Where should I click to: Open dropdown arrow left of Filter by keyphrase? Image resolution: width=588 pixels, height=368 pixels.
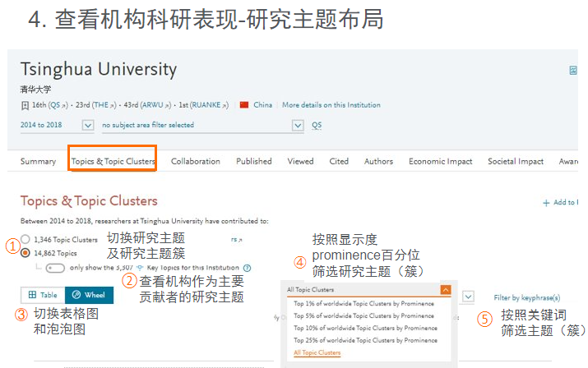468,297
